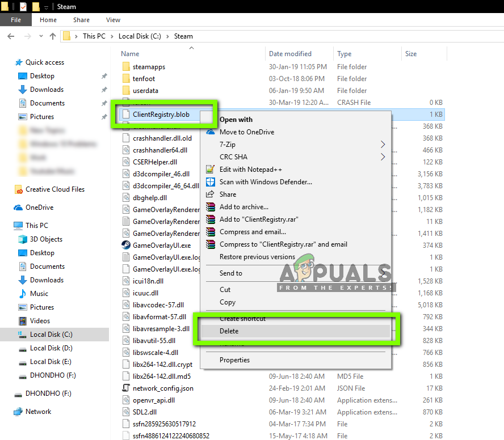Click Share in the context menu
This screenshot has height=440, width=504.
[x=228, y=194]
